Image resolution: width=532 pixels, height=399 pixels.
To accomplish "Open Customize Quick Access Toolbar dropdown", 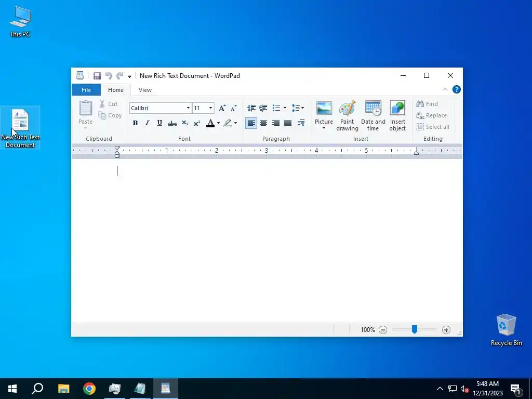I will pyautogui.click(x=129, y=76).
